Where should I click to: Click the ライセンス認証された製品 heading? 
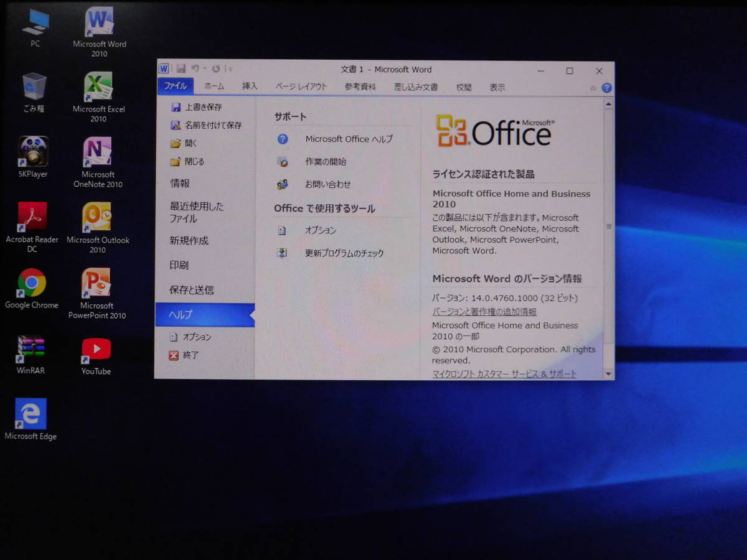484,174
